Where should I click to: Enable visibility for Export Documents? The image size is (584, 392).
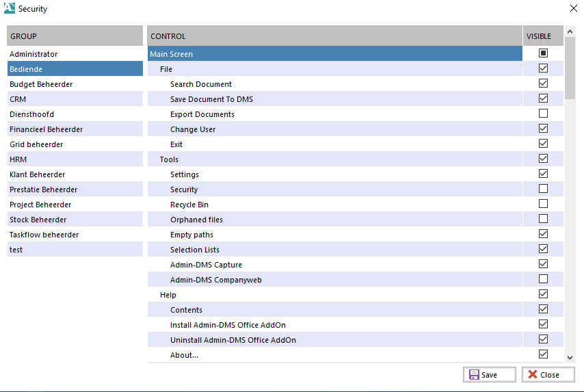click(543, 114)
